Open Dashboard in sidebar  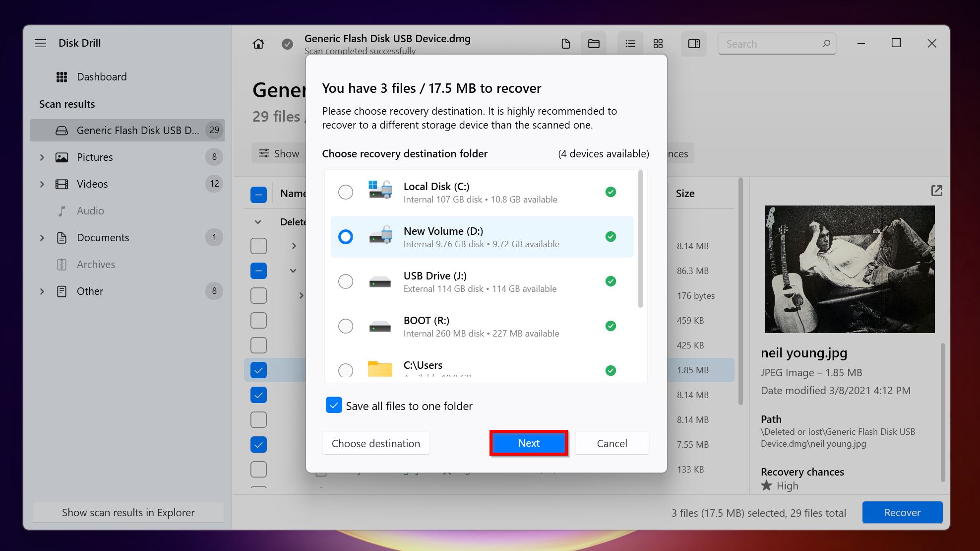pyautogui.click(x=127, y=77)
